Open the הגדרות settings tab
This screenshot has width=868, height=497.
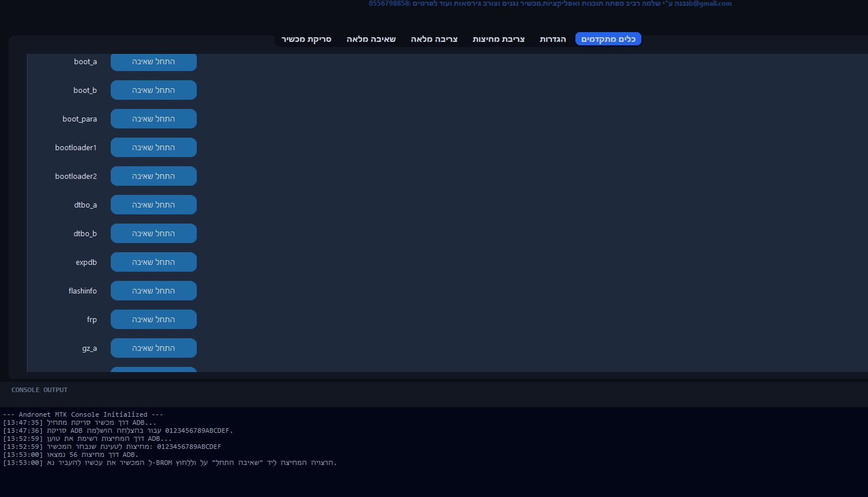point(552,39)
